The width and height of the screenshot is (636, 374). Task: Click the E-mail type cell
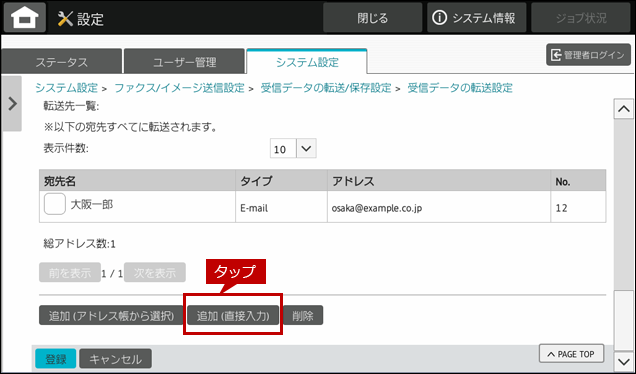tap(281, 207)
